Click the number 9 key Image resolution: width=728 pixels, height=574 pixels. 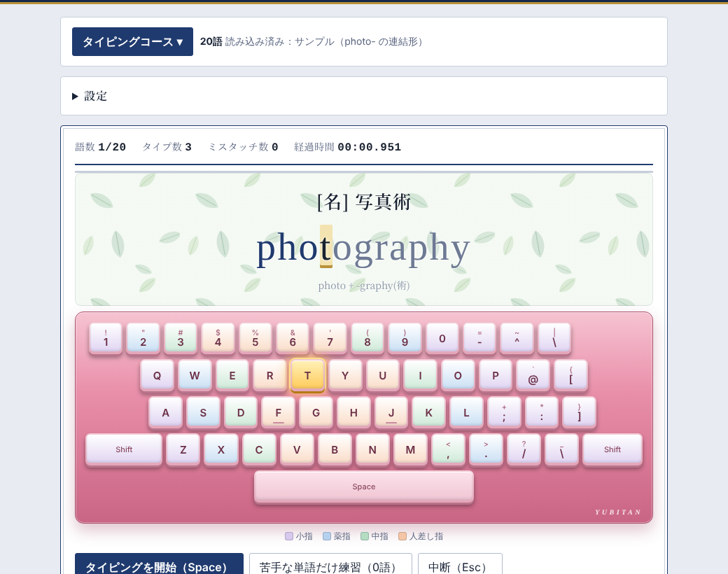point(405,338)
